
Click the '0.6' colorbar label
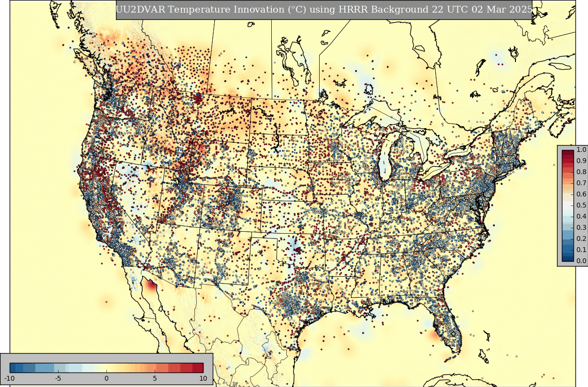pos(581,194)
